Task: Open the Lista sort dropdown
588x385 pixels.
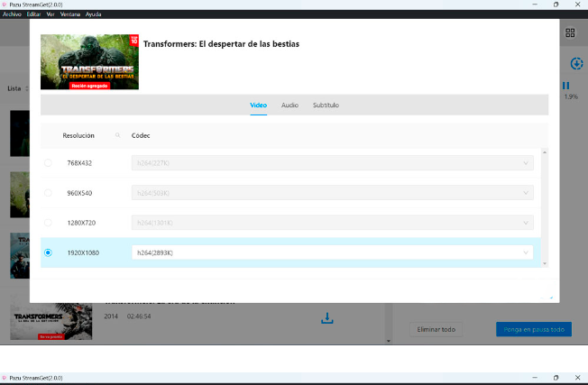Action: pyautogui.click(x=27, y=89)
